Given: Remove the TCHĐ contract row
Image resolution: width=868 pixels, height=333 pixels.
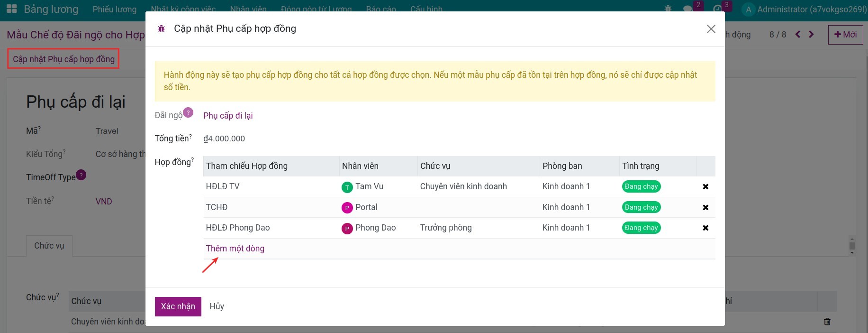Looking at the screenshot, I should coord(705,207).
